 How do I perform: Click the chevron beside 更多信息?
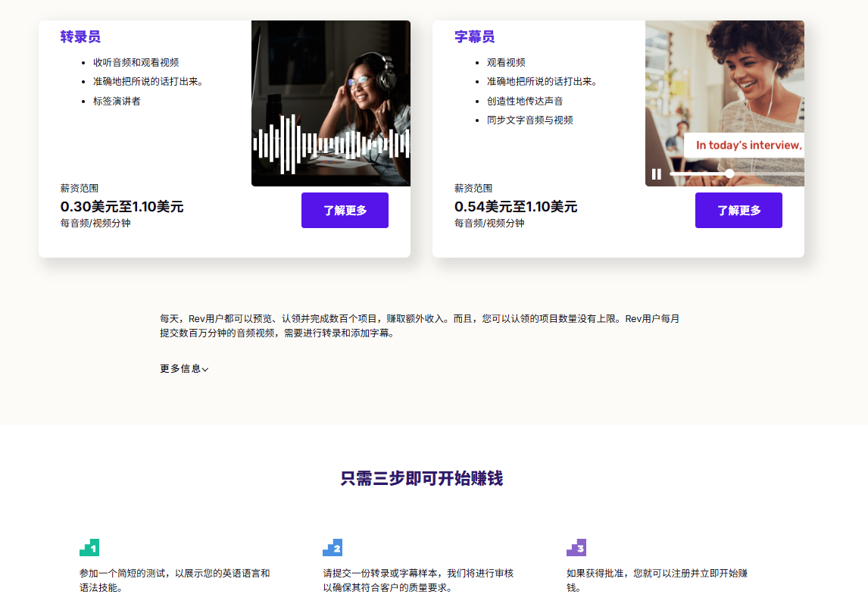pos(206,370)
